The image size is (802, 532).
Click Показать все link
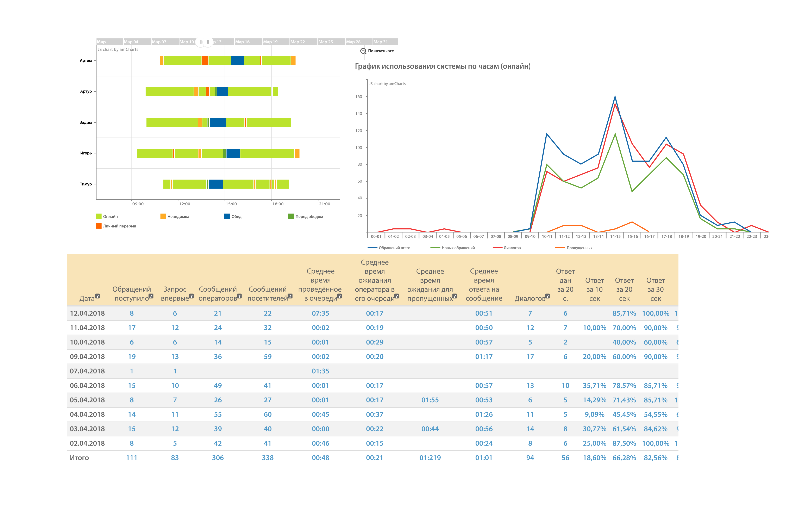pyautogui.click(x=381, y=51)
